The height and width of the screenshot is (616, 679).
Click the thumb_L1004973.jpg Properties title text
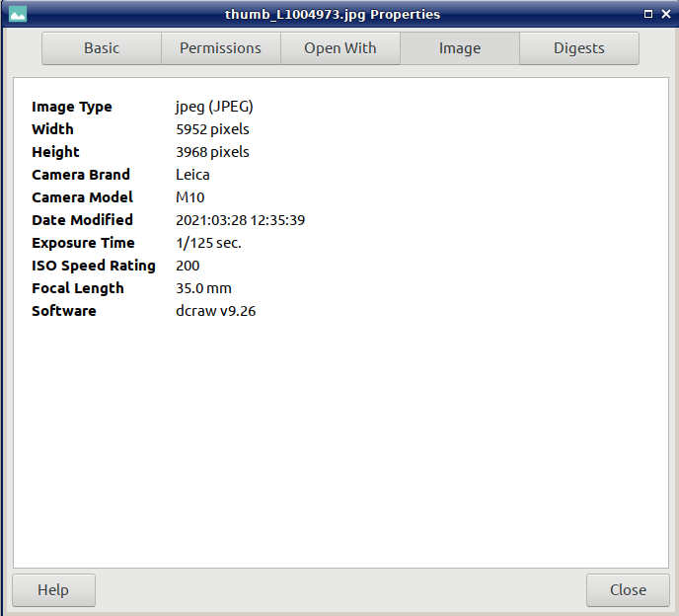(x=333, y=15)
